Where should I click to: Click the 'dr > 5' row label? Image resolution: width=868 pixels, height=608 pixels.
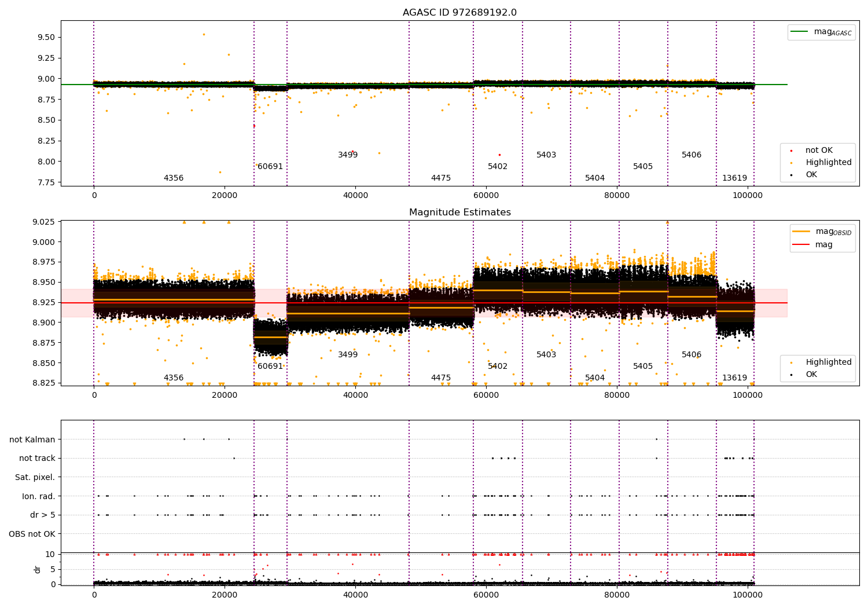(x=43, y=515)
